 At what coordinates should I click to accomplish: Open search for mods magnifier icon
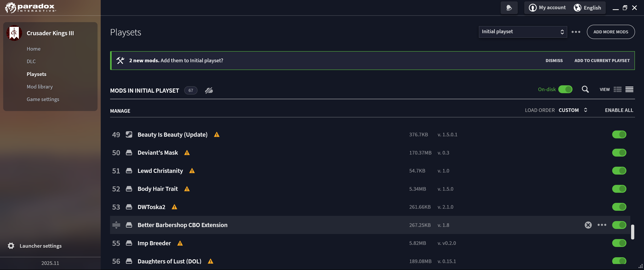585,89
